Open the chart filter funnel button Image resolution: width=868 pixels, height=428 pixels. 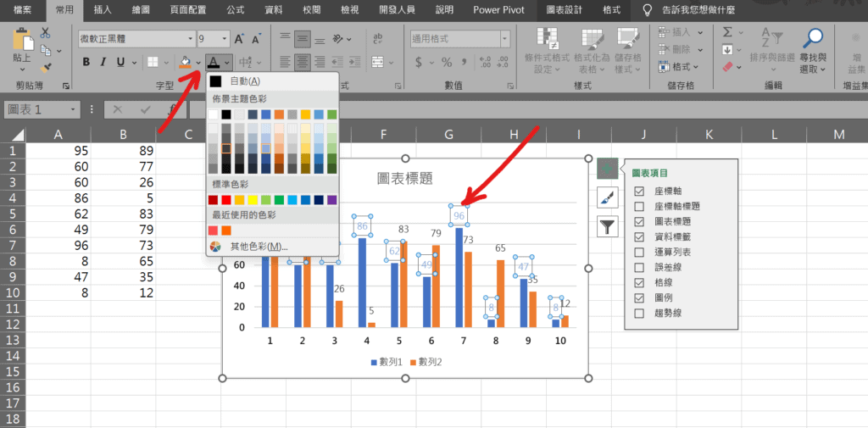[607, 226]
